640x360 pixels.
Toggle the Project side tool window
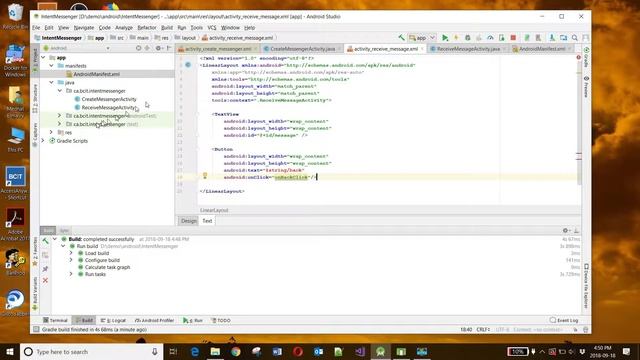click(x=35, y=60)
